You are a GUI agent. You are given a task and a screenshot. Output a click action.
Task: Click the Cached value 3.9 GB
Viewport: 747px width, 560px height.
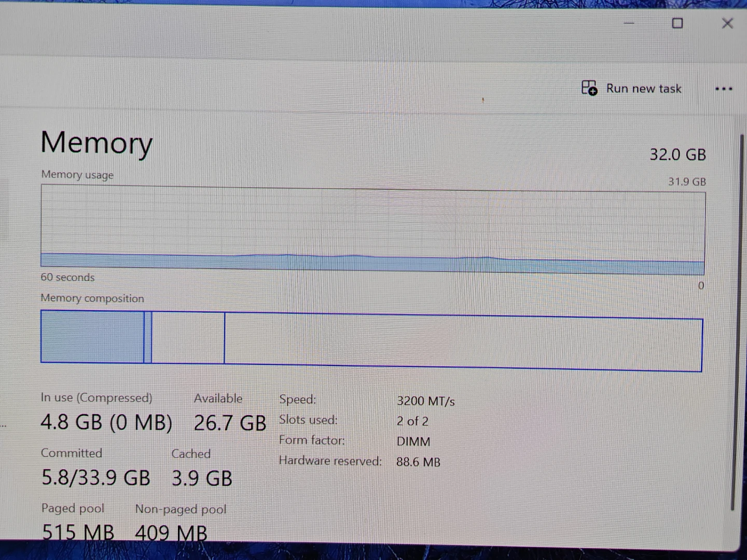[x=202, y=478]
